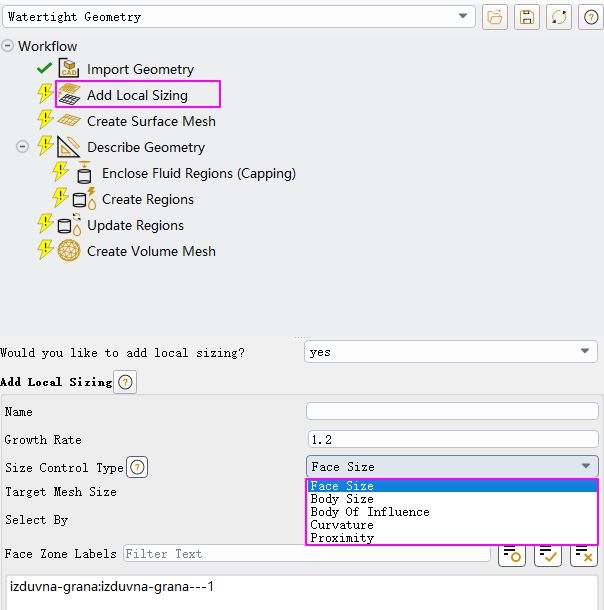This screenshot has width=604, height=610.
Task: Click the Face Zone Labels filter text box
Action: [306, 554]
